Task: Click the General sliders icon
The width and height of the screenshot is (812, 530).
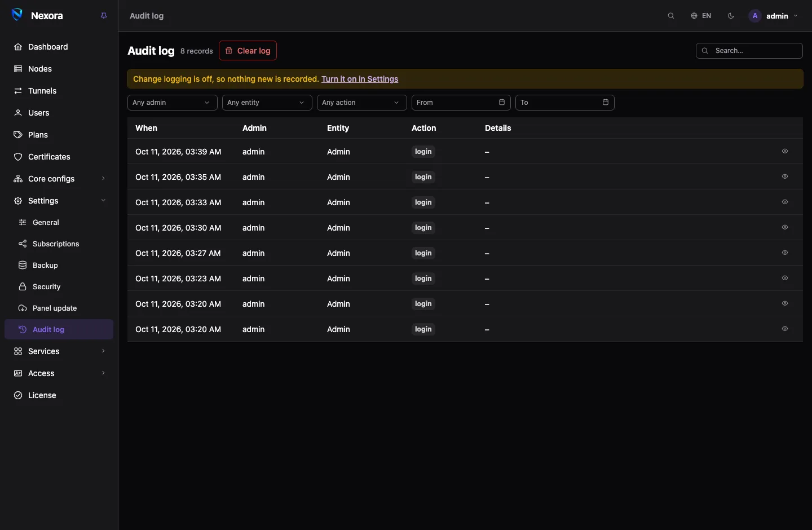Action: (23, 222)
